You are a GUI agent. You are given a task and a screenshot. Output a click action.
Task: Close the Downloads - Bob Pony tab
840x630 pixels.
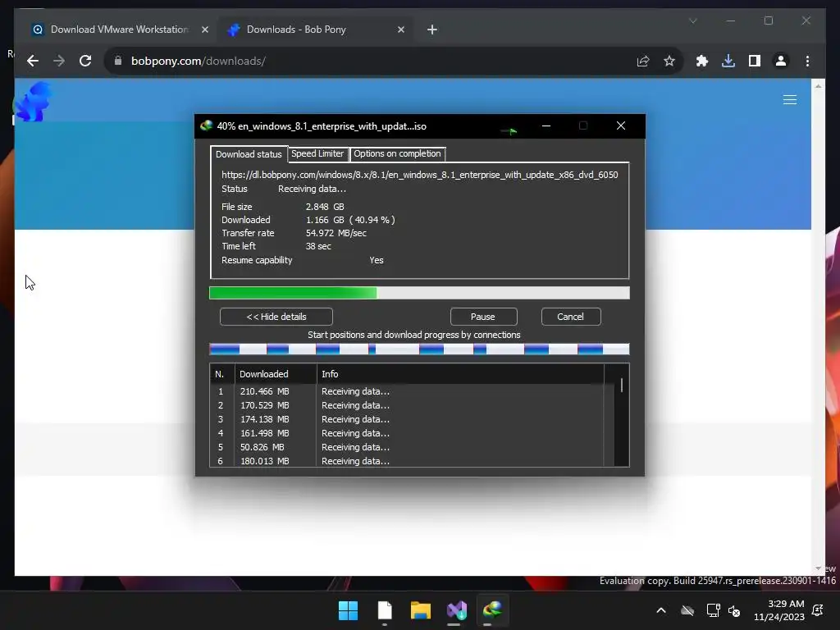click(400, 30)
